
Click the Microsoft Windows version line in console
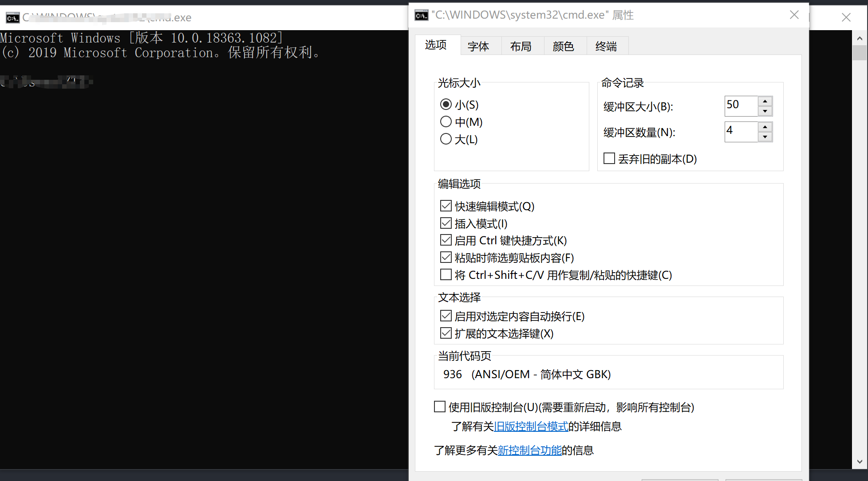tap(142, 38)
